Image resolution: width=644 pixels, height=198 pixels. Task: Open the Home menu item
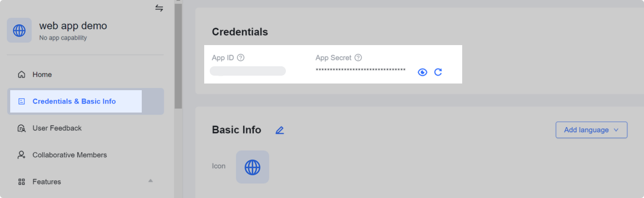pyautogui.click(x=42, y=74)
